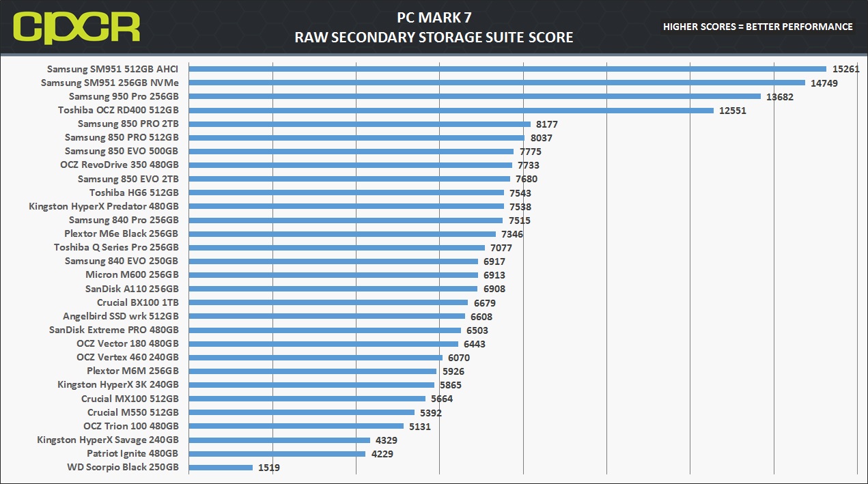868x484 pixels.
Task: Click the 6070 score value
Action: pyautogui.click(x=459, y=358)
